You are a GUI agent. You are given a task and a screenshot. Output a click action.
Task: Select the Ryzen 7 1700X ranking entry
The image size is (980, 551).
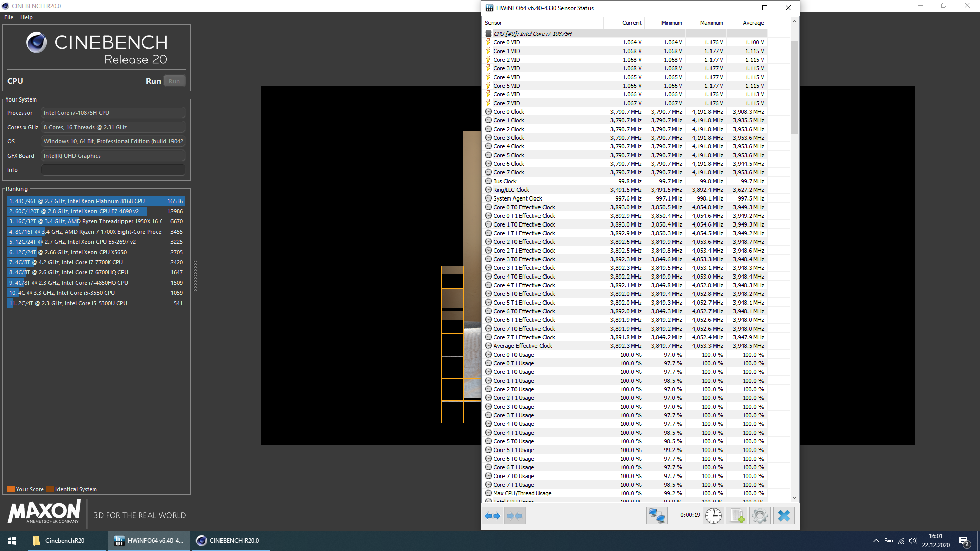pos(96,232)
